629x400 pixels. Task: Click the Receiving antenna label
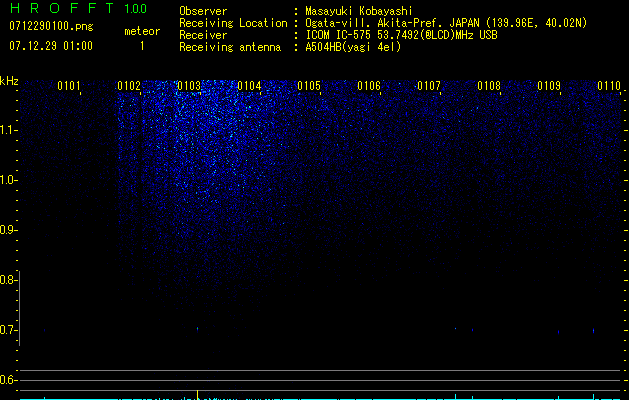230,47
